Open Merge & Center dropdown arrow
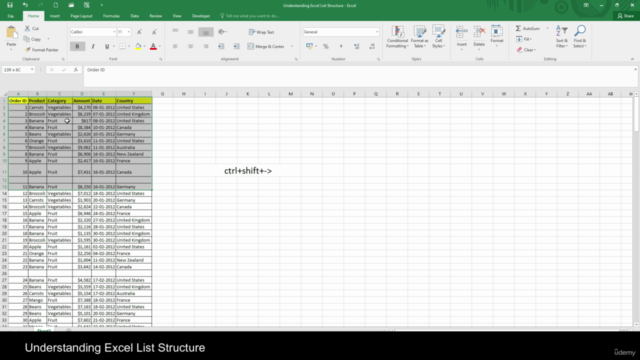 tap(291, 47)
